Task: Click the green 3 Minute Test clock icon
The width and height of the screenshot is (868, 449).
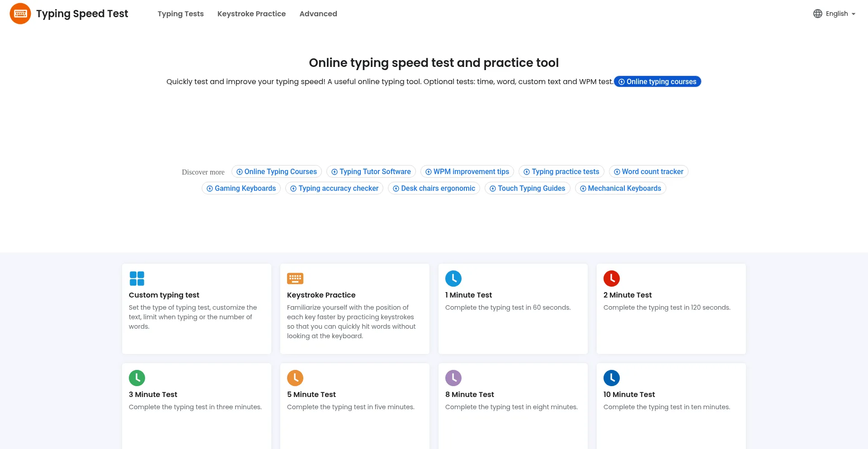Action: click(137, 378)
